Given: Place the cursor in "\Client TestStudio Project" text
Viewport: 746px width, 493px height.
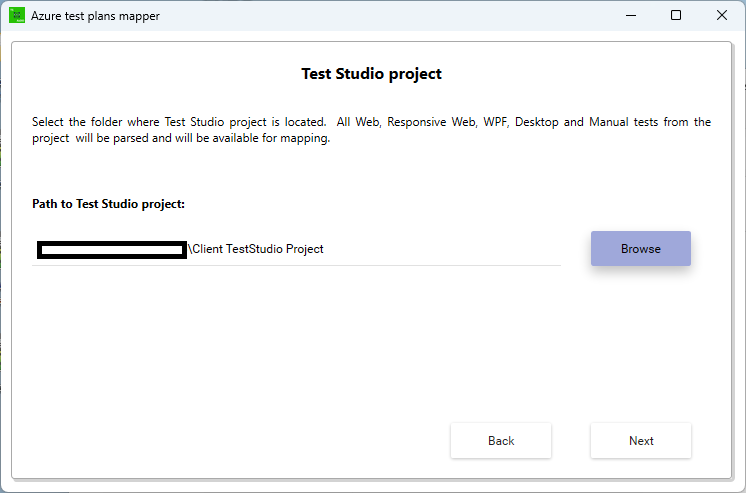Looking at the screenshot, I should point(256,249).
